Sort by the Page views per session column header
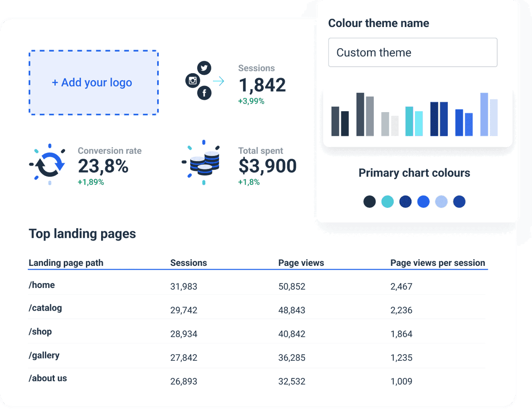This screenshot has height=409, width=532. (438, 263)
